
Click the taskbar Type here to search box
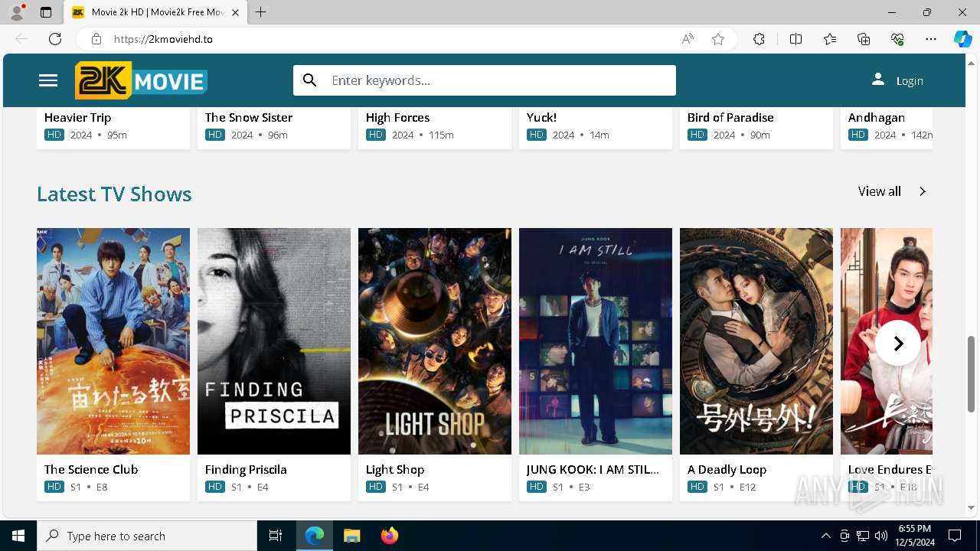tap(147, 536)
